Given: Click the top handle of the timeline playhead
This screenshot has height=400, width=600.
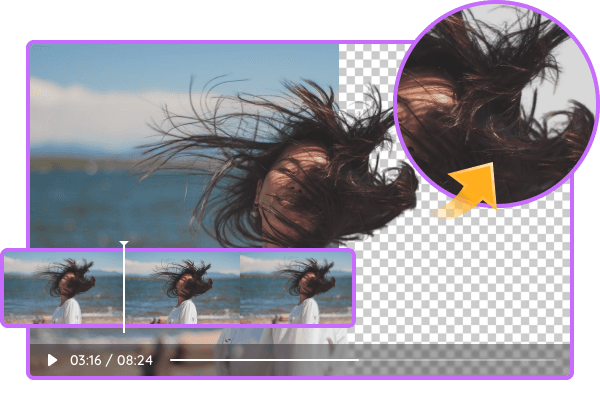Looking at the screenshot, I should pos(124,243).
